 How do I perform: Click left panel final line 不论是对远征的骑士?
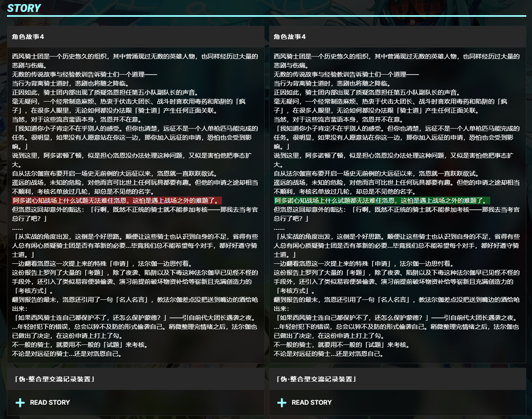(67, 354)
